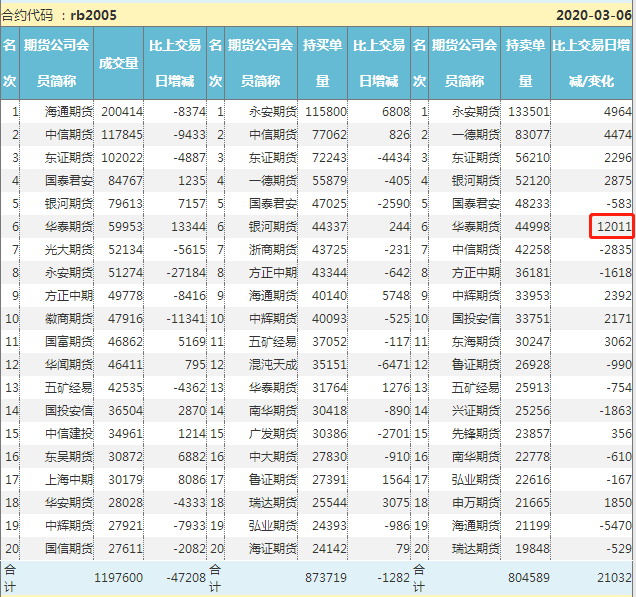Click the date 2020-03-06
This screenshot has height=597, width=636.
[594, 15]
